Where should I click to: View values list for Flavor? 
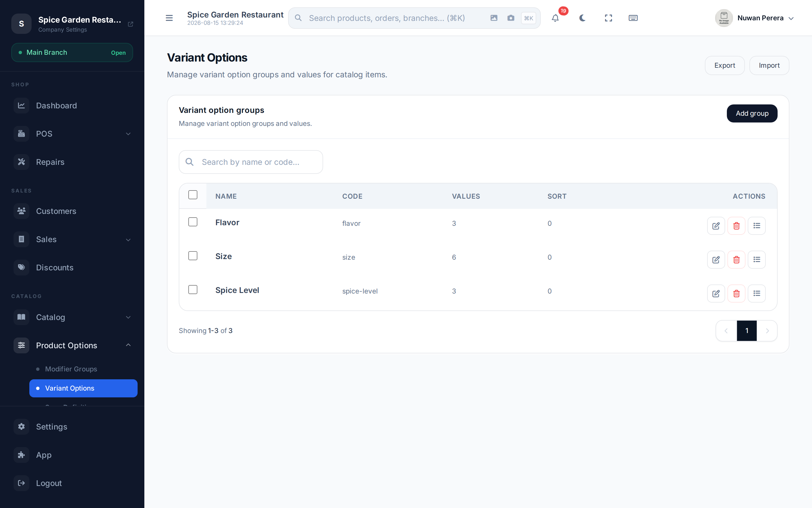757,226
